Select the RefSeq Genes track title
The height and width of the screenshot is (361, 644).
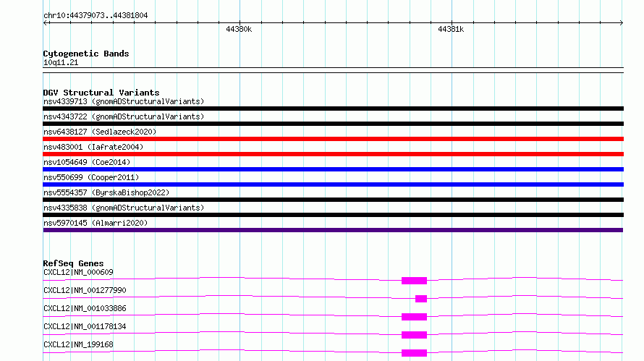(x=73, y=263)
